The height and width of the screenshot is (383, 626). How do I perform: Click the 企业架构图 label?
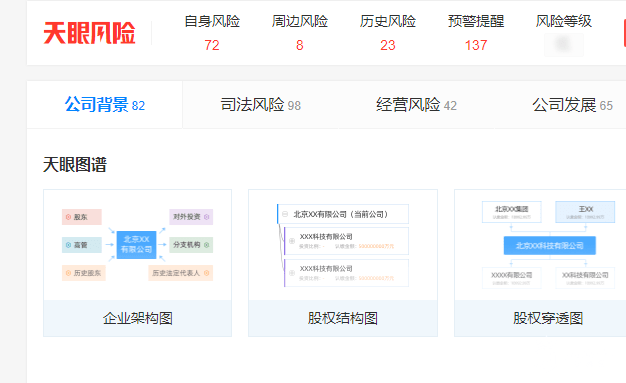(138, 318)
